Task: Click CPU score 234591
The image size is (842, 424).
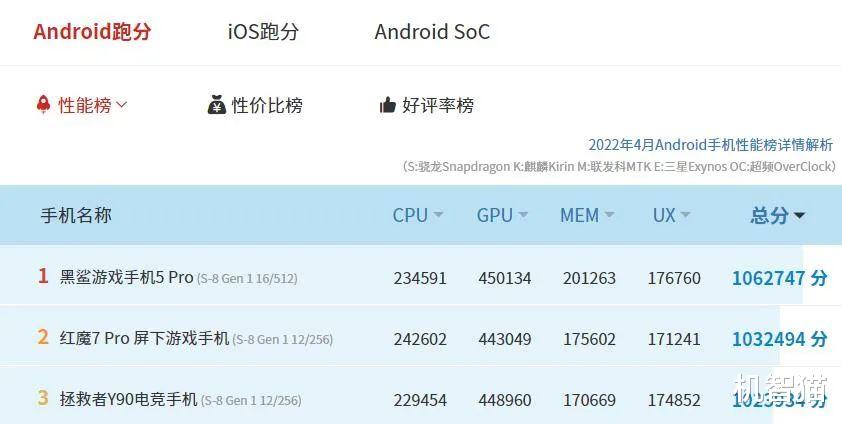Action: tap(420, 279)
